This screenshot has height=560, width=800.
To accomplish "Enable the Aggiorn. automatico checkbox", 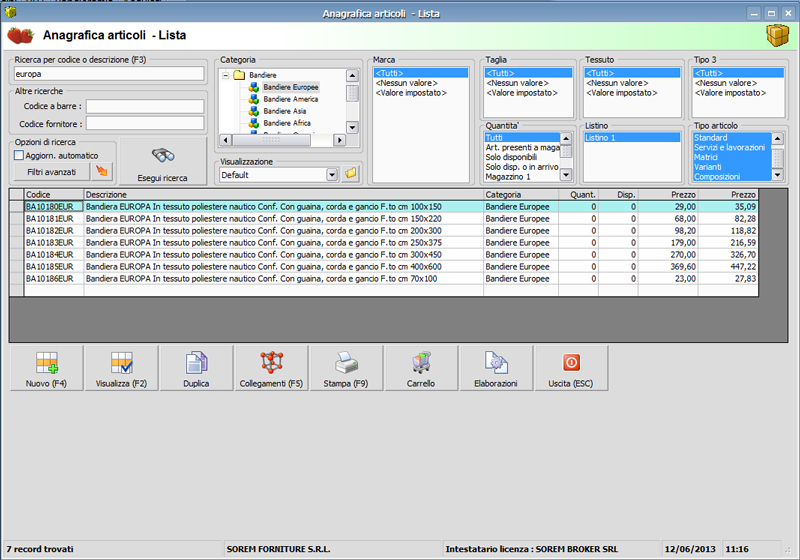I will pos(19,156).
